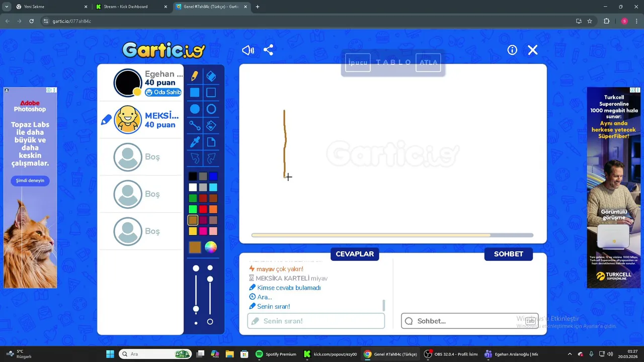Click the 'Kimse cevabı bulamadı' message
Screen dimensions: 644x362
tap(289, 288)
